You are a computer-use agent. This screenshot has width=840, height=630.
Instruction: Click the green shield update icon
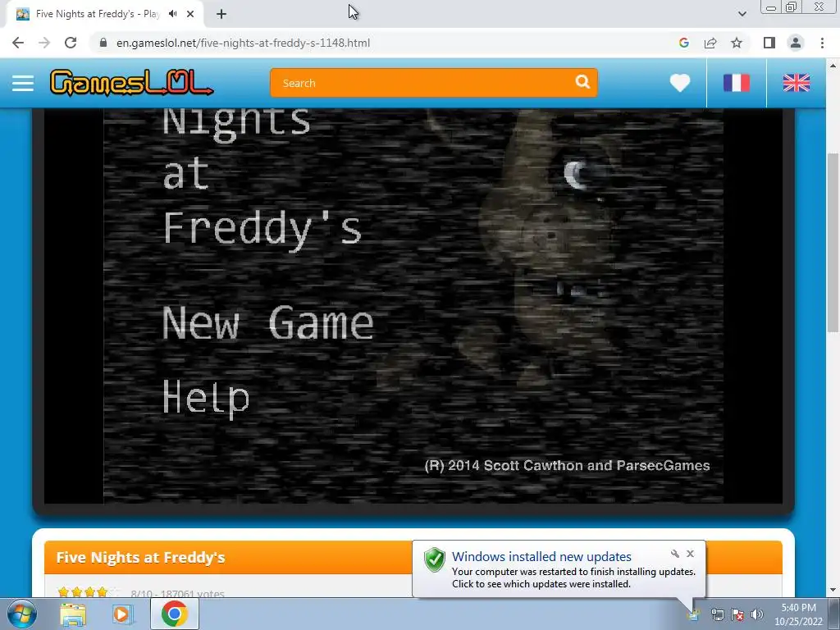click(435, 559)
